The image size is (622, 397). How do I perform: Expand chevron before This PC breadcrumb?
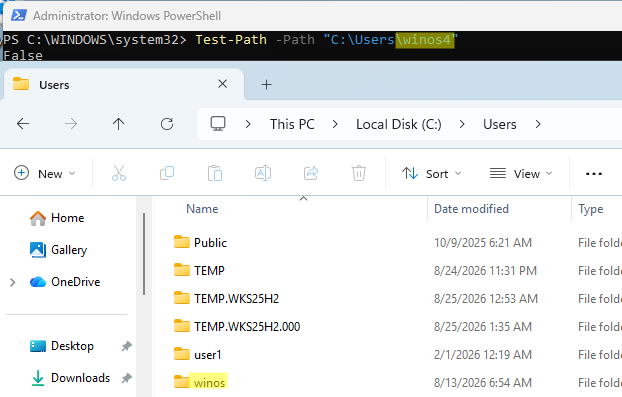pos(248,124)
